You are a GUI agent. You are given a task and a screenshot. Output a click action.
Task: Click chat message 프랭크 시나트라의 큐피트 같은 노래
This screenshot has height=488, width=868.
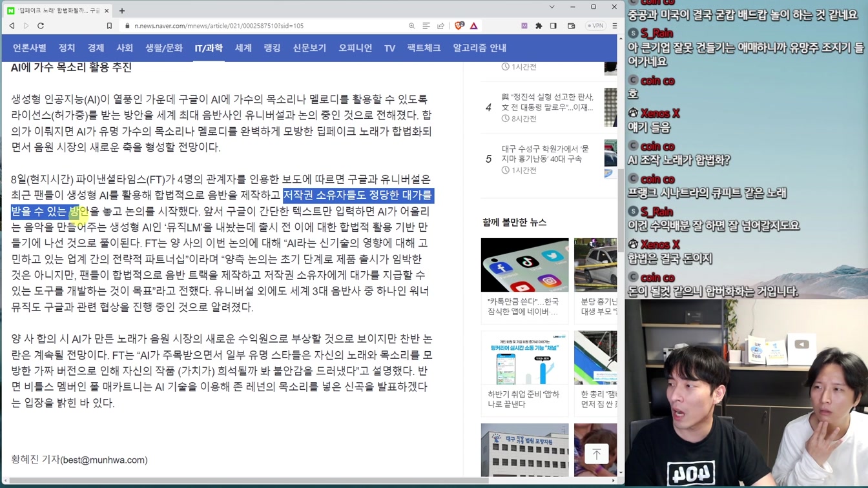tap(707, 193)
